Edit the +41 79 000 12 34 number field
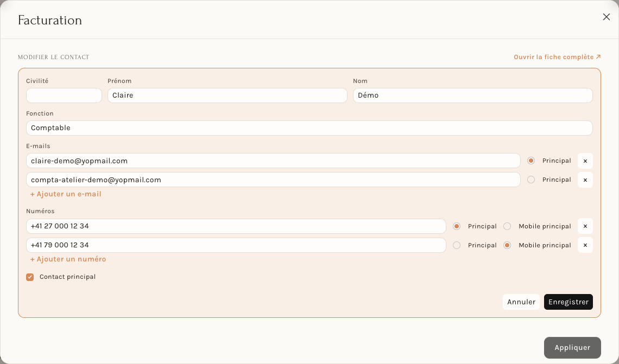 [236, 245]
